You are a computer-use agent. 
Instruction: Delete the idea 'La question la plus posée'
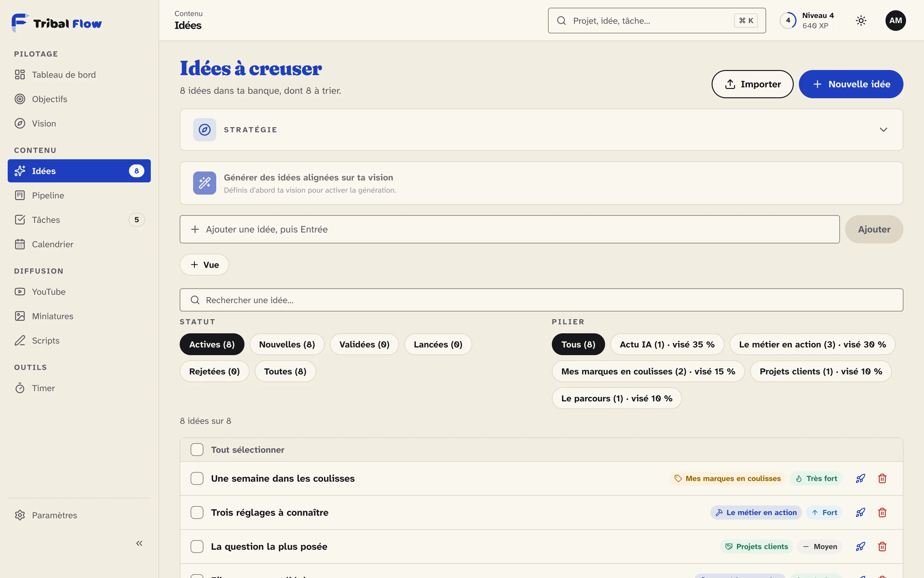[882, 547]
